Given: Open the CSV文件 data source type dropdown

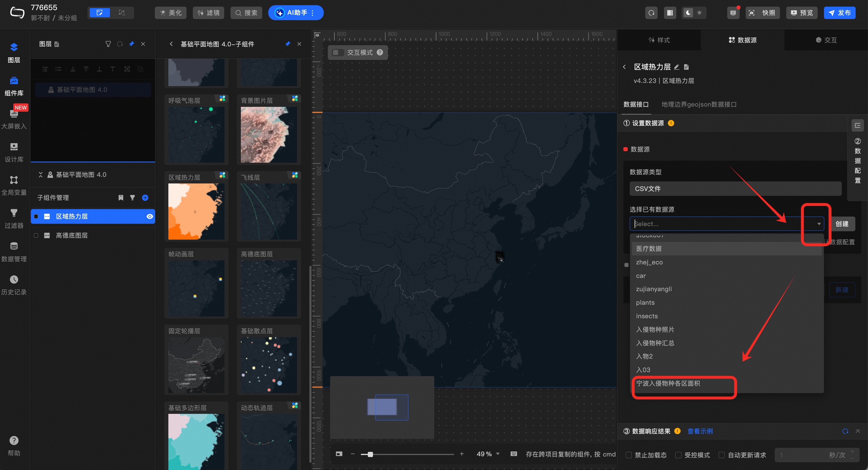Looking at the screenshot, I should [x=735, y=188].
